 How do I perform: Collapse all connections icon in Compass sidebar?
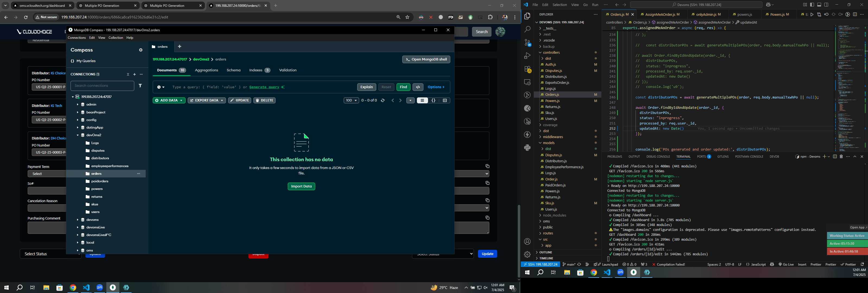click(128, 74)
